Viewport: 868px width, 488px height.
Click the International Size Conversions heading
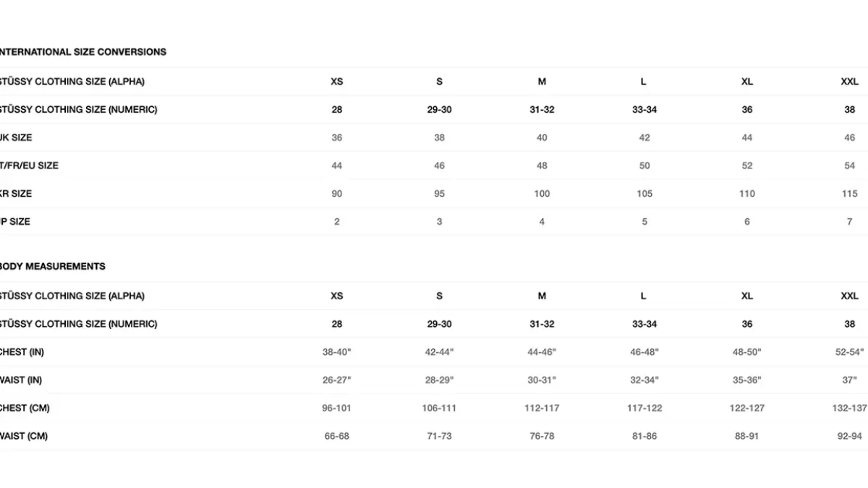pyautogui.click(x=82, y=52)
